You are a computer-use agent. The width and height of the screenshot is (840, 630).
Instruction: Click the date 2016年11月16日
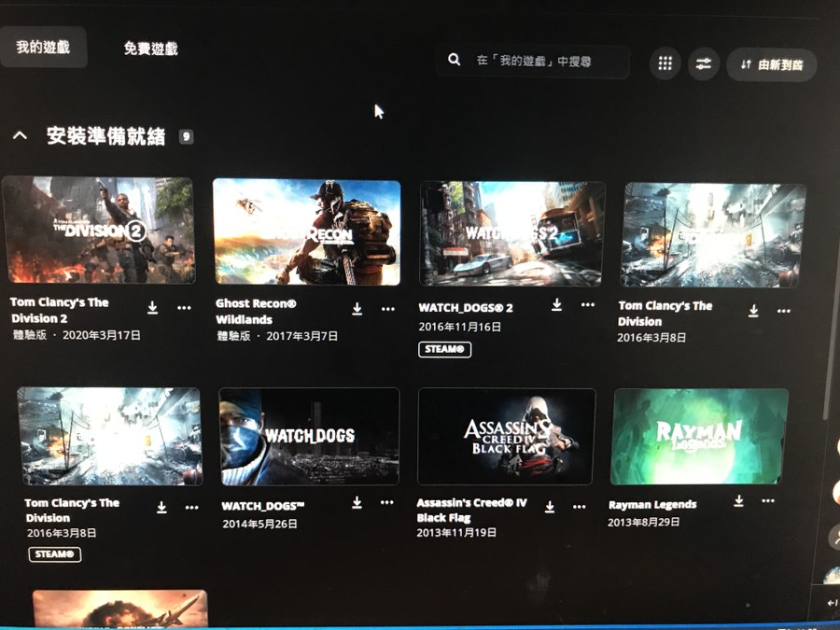coord(460,327)
